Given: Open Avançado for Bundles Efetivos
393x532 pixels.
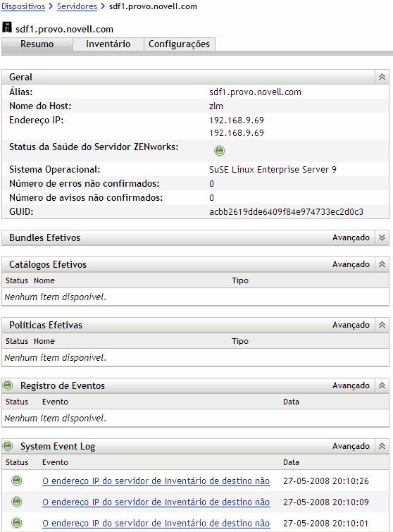Looking at the screenshot, I should click(351, 237).
